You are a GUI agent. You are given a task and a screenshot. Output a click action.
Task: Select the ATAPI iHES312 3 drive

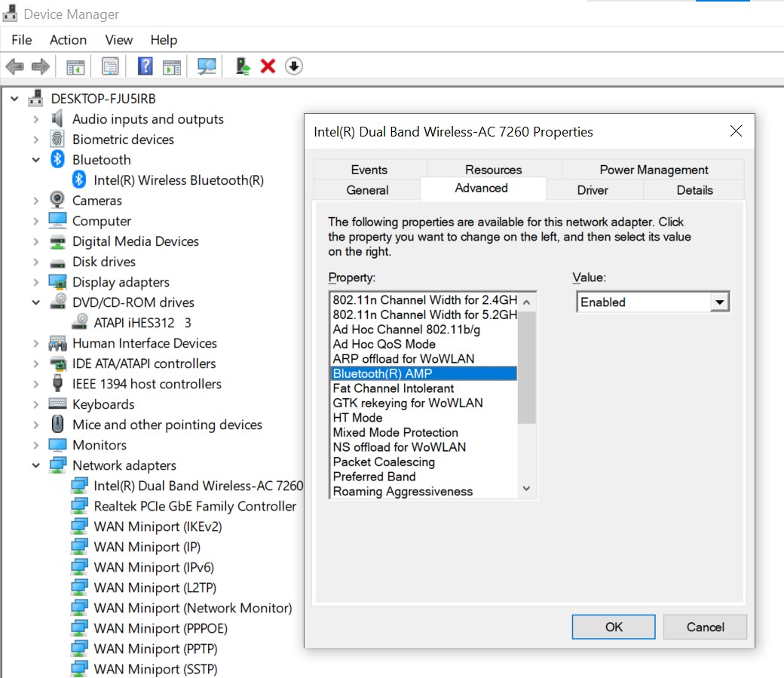(x=142, y=323)
